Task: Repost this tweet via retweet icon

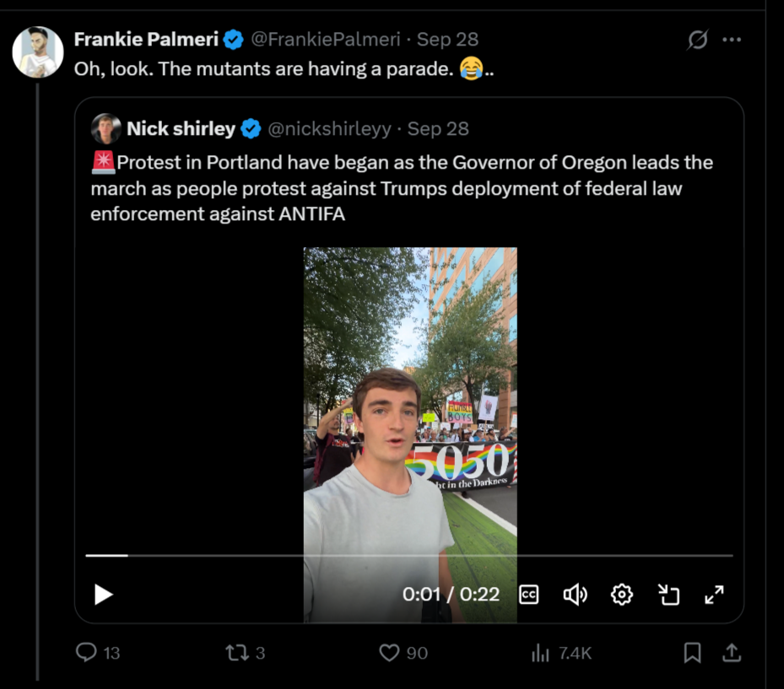Action: [235, 653]
